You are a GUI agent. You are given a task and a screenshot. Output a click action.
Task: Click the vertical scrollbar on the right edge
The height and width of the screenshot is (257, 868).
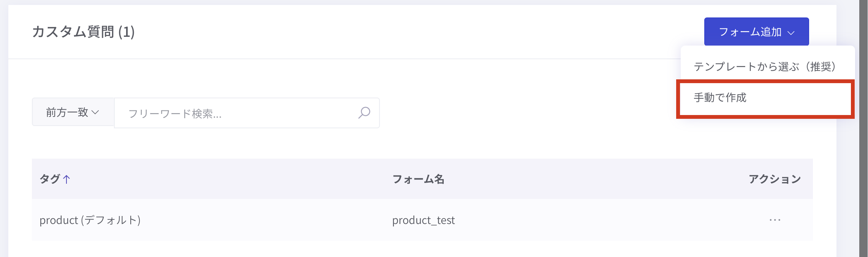point(863,128)
